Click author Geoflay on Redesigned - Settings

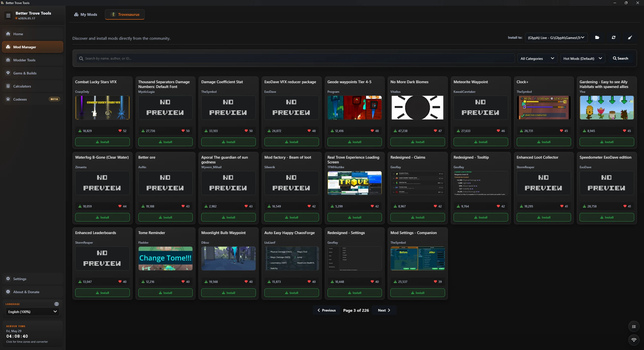[333, 242]
